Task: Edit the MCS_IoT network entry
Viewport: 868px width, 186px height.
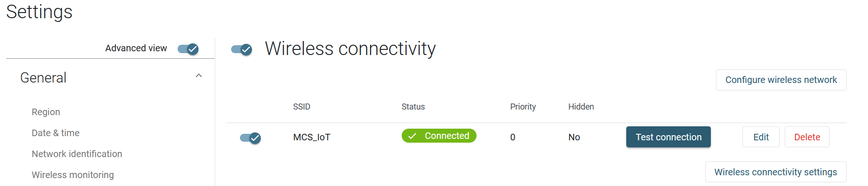Action: click(761, 137)
